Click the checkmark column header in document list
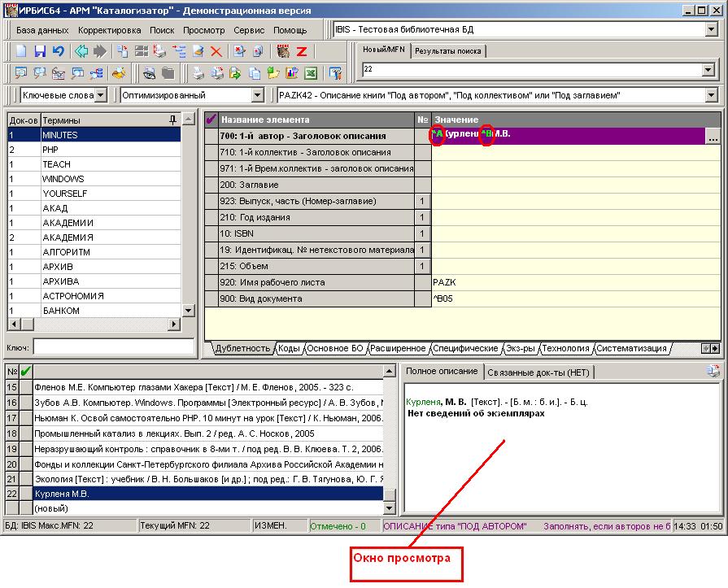728x588 pixels. coord(26,372)
